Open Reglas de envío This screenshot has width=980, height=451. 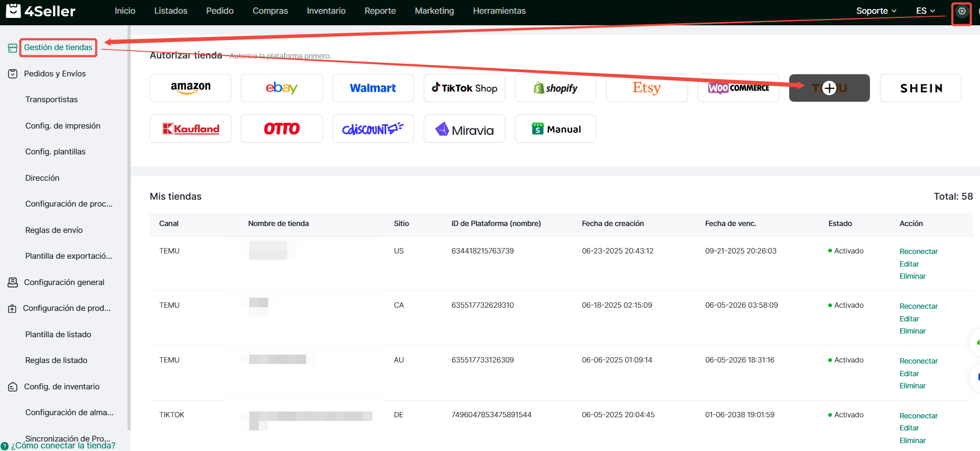pyautogui.click(x=54, y=230)
